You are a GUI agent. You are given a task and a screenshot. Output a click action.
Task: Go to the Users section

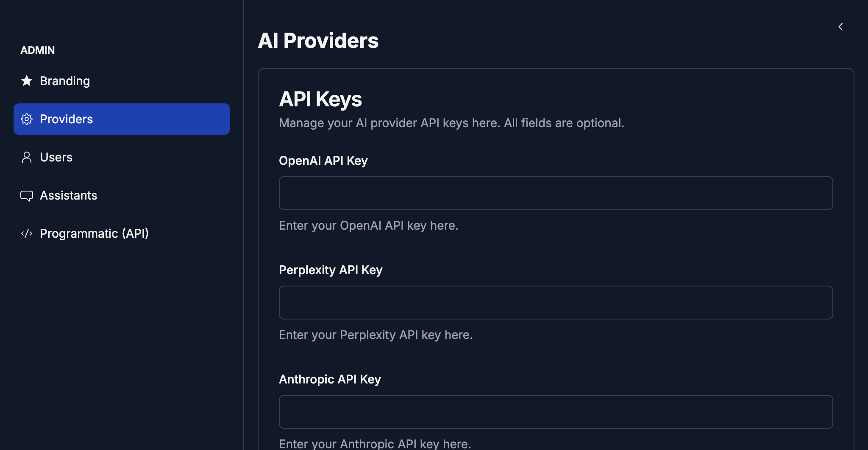(56, 157)
